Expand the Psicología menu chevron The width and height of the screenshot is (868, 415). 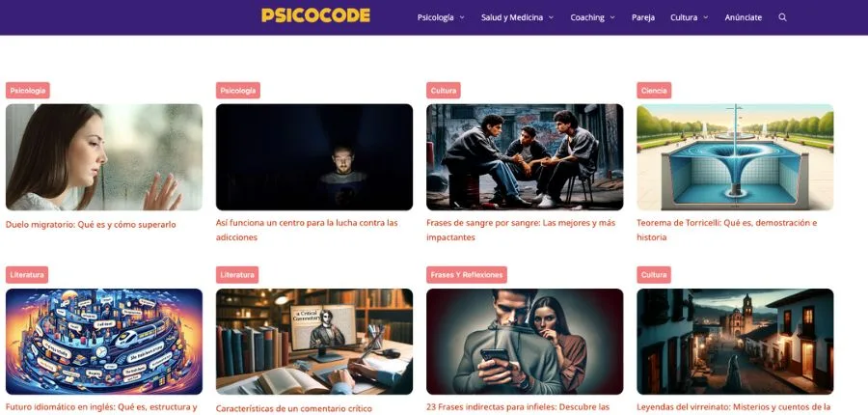coord(462,17)
